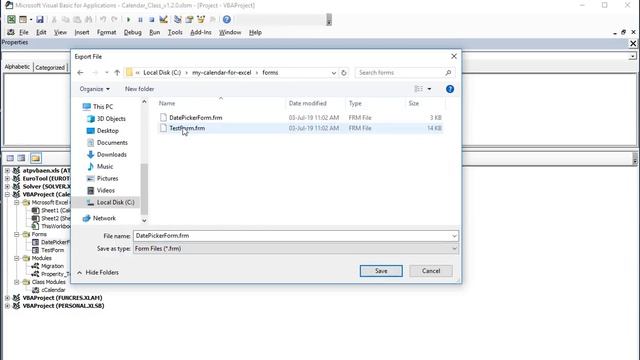Expand VBAProject (PERSONAL.XLSB) node
Viewport: 640px width, 360px height.
pos(7,306)
